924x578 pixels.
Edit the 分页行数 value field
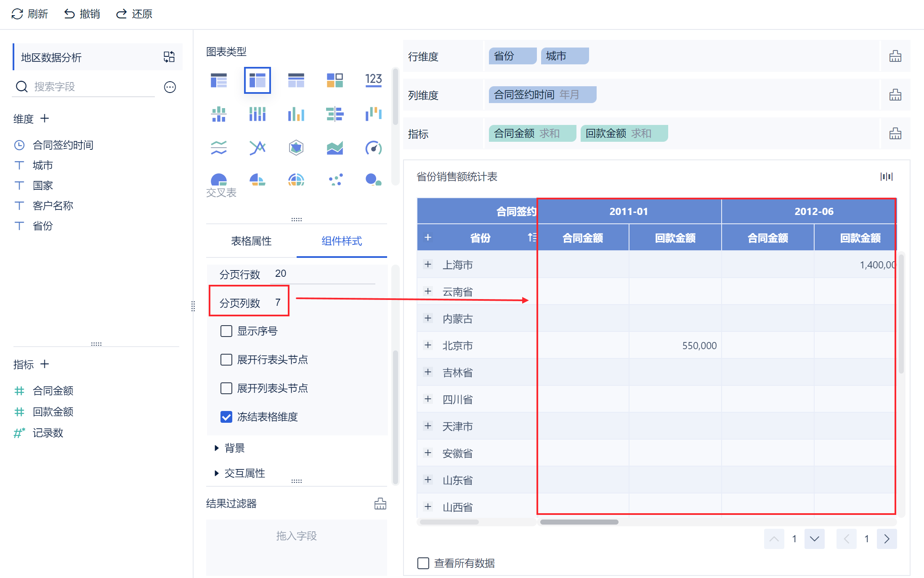click(322, 274)
